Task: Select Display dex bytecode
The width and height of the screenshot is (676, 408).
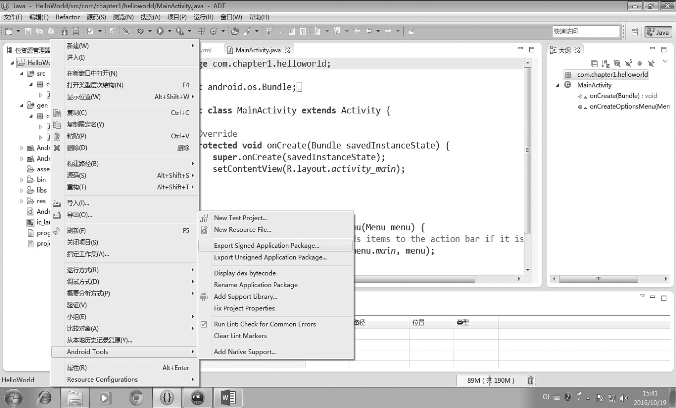Action: 245,273
